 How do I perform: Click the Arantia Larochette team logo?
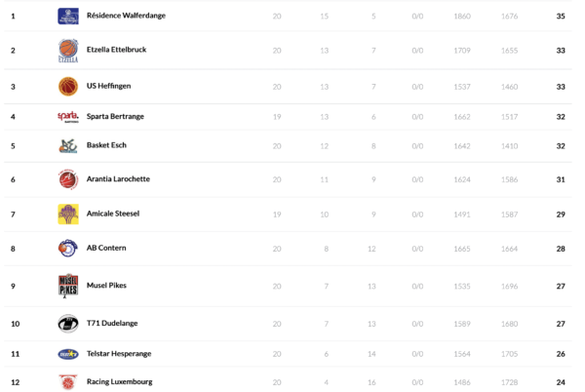click(x=68, y=179)
